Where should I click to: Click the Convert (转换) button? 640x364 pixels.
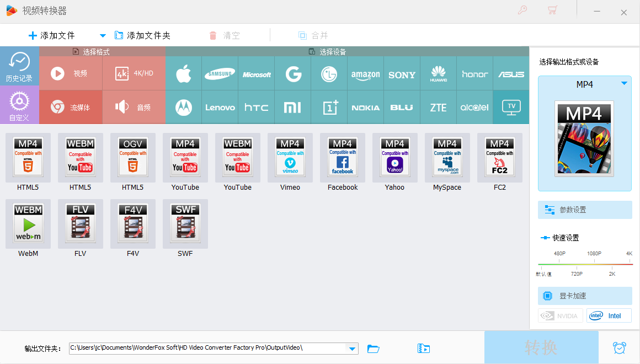coord(541,347)
